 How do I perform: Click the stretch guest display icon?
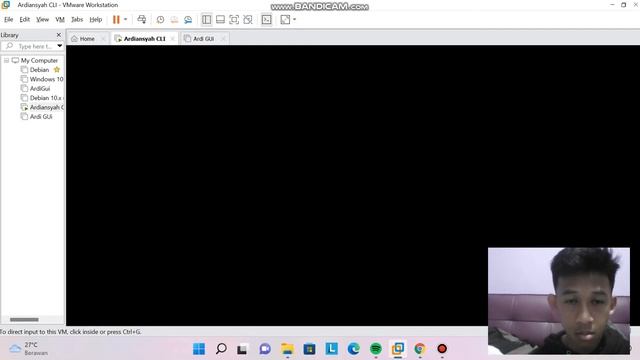[x=285, y=20]
